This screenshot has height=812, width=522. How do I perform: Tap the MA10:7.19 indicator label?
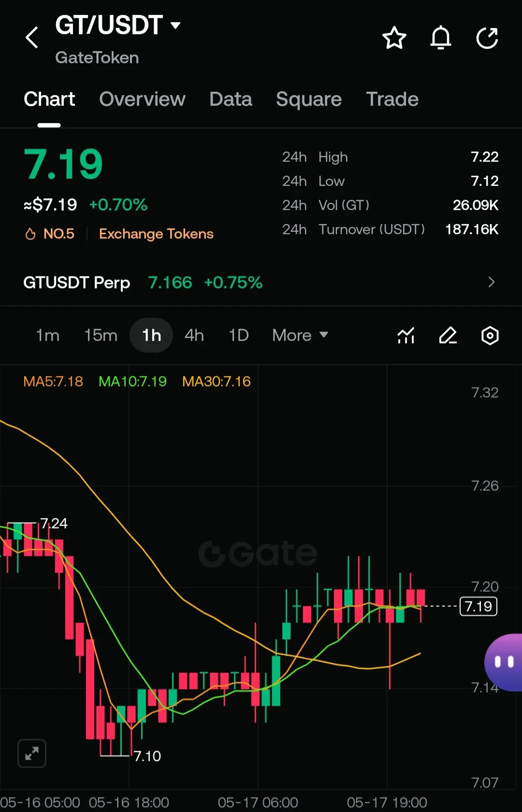point(132,382)
